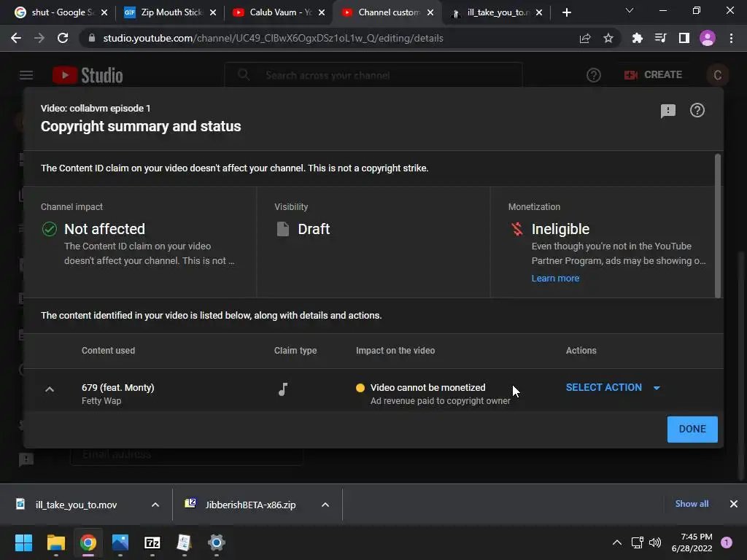Click Show all downloads link

pos(692,504)
